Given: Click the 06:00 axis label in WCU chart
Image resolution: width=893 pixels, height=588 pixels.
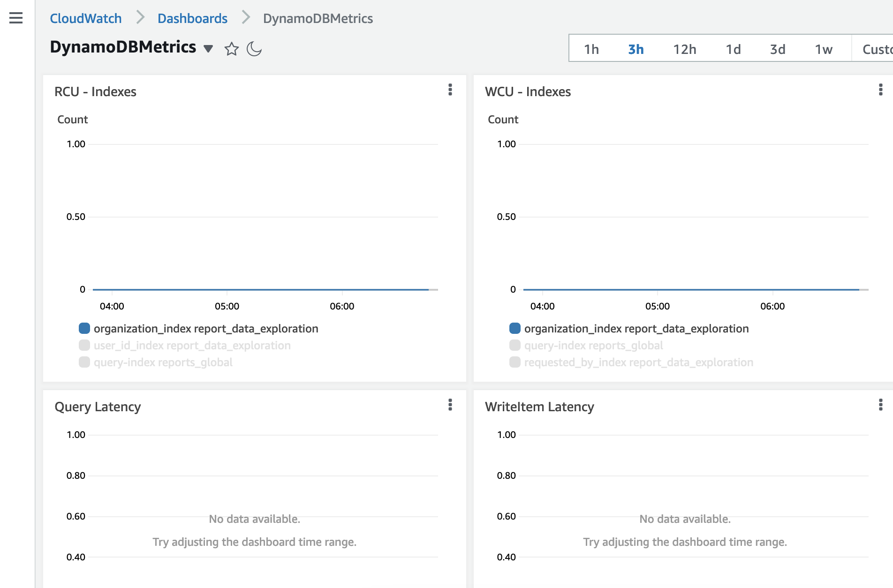Looking at the screenshot, I should [772, 306].
